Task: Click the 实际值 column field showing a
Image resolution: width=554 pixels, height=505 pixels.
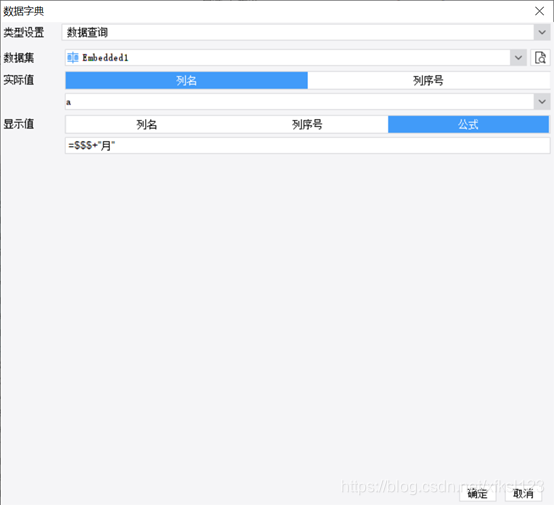Action: 307,102
